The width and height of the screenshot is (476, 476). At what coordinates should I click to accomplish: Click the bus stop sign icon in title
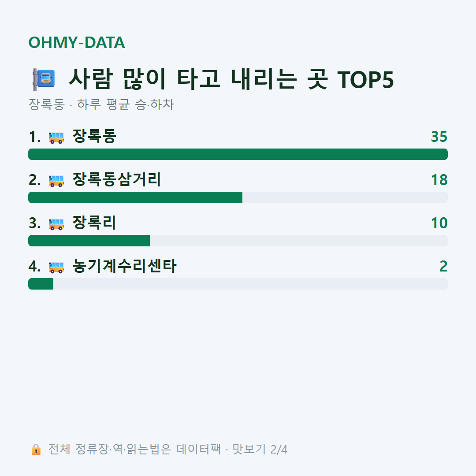point(44,79)
